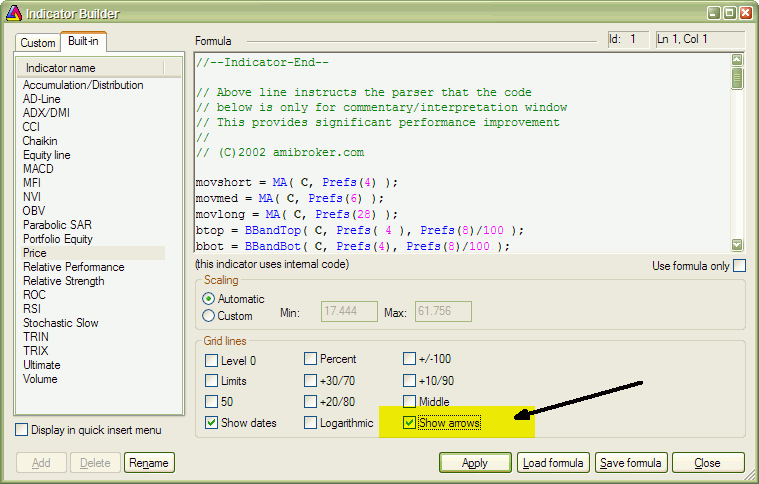Image resolution: width=759 pixels, height=484 pixels.
Task: Enable the Logarithmic grid checkbox
Action: pyautogui.click(x=311, y=423)
